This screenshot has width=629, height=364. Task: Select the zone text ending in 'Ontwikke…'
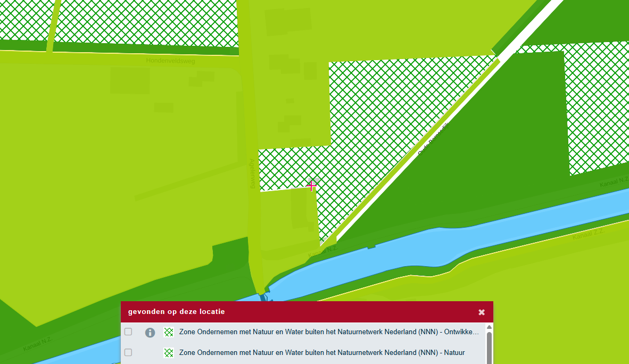329,332
